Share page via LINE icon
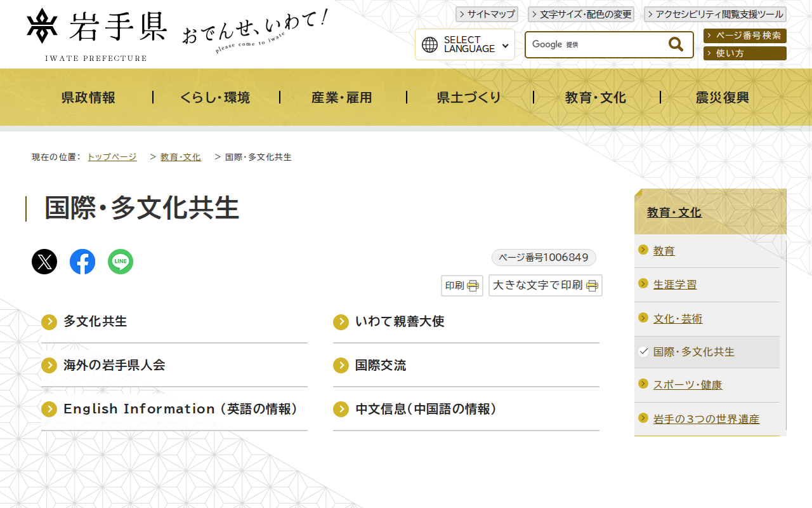This screenshot has width=812, height=508. point(121,262)
